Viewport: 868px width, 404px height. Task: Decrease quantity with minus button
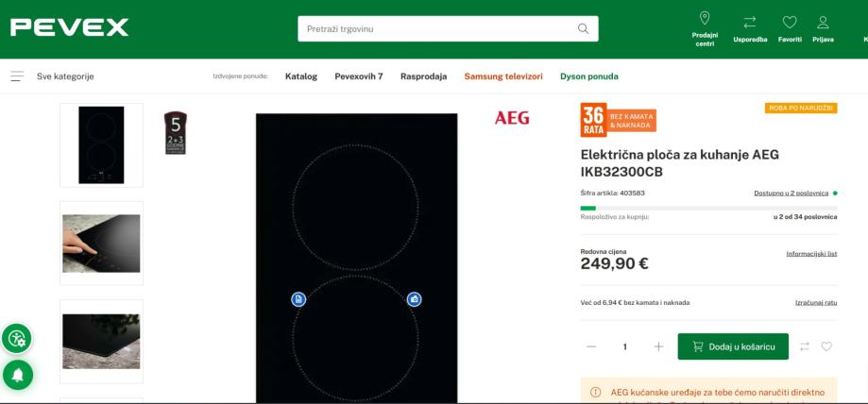[591, 346]
